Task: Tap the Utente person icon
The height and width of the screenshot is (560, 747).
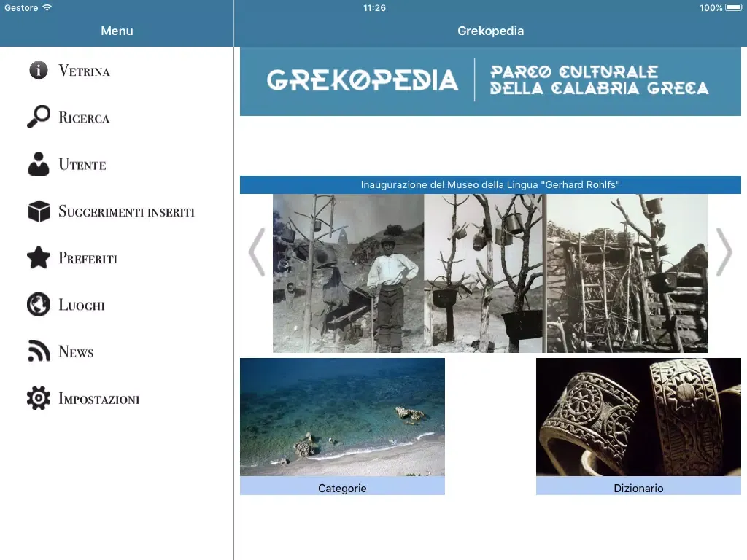Action: [x=39, y=164]
